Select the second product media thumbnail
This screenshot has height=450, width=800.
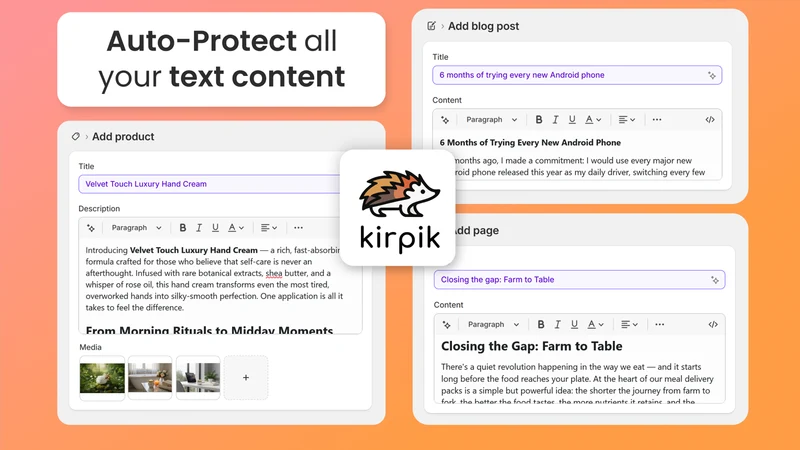coord(150,378)
